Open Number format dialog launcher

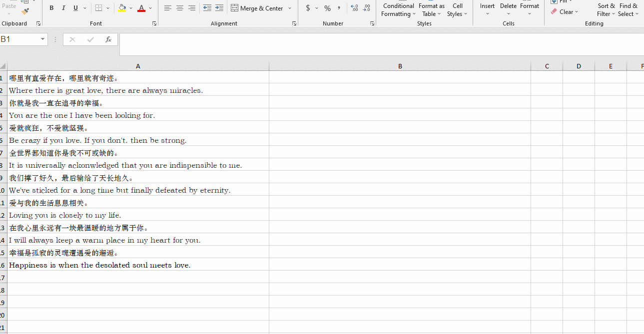(x=372, y=23)
